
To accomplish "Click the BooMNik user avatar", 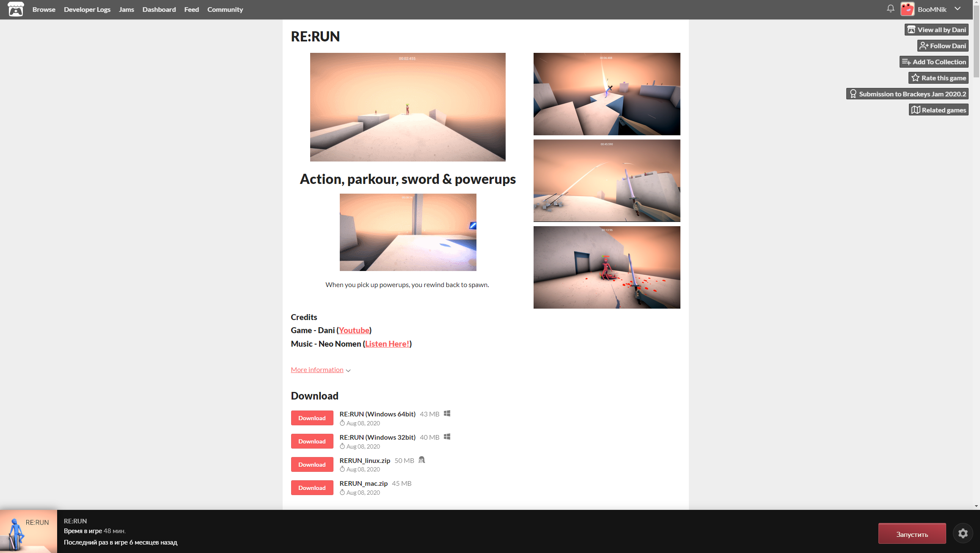I will pos(907,9).
